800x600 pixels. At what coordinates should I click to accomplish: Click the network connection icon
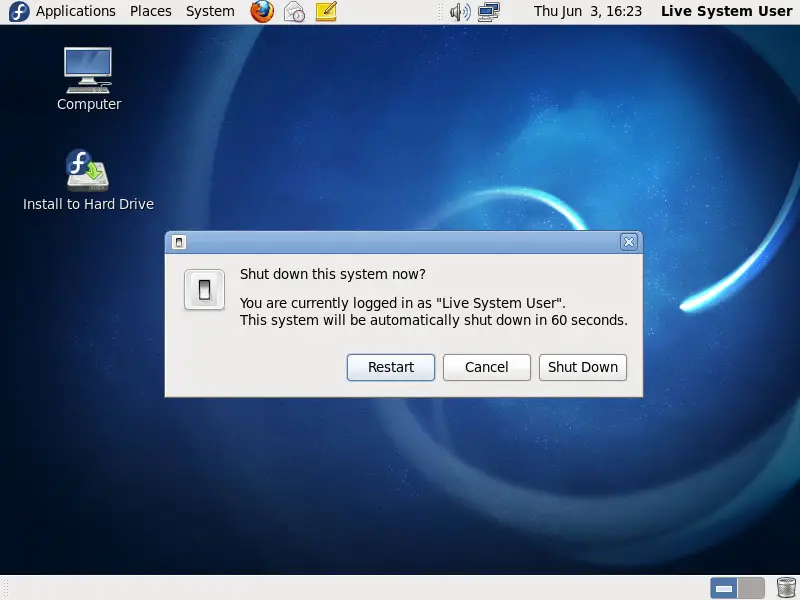click(x=489, y=11)
